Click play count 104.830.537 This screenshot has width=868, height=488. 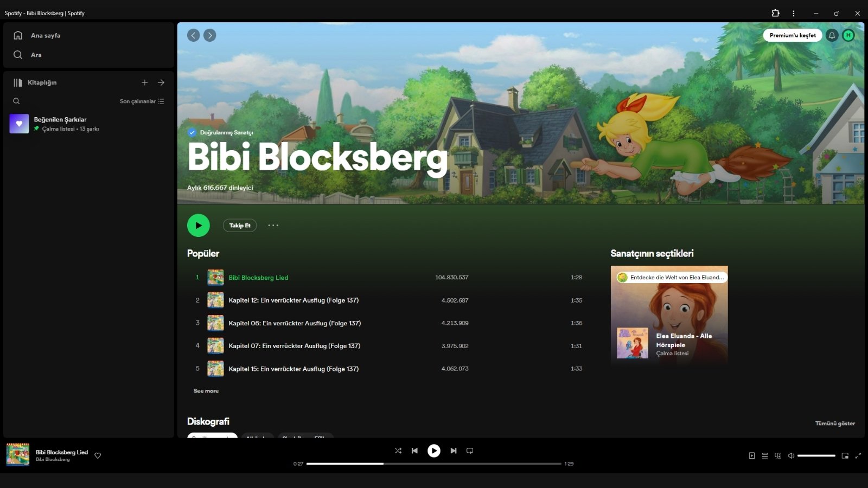pyautogui.click(x=452, y=278)
